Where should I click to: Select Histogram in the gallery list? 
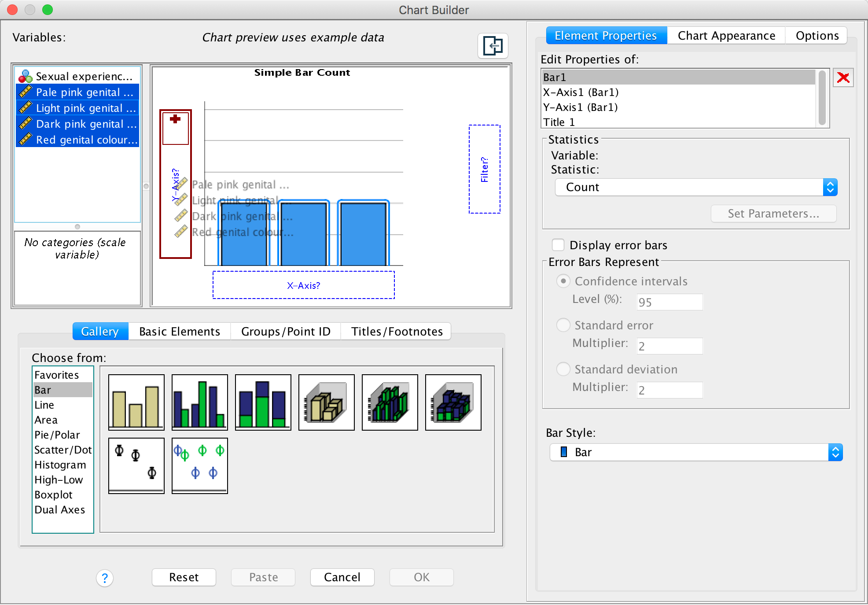point(60,465)
